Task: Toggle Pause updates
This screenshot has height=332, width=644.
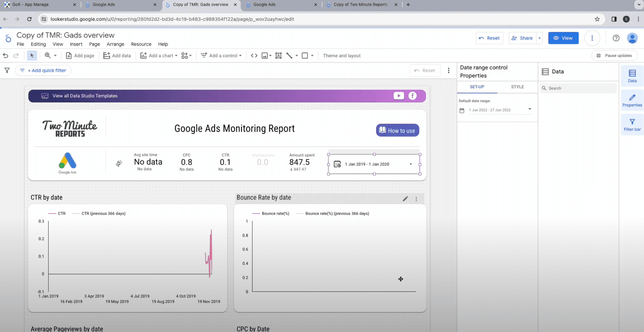Action: tap(614, 56)
